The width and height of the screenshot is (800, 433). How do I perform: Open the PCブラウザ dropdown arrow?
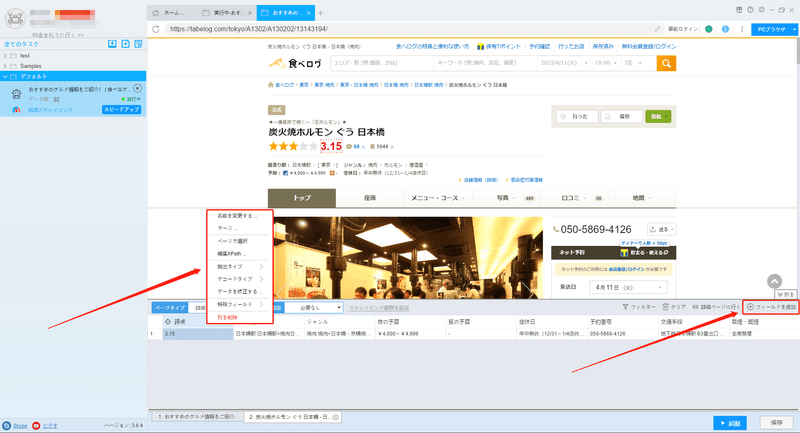pyautogui.click(x=794, y=30)
